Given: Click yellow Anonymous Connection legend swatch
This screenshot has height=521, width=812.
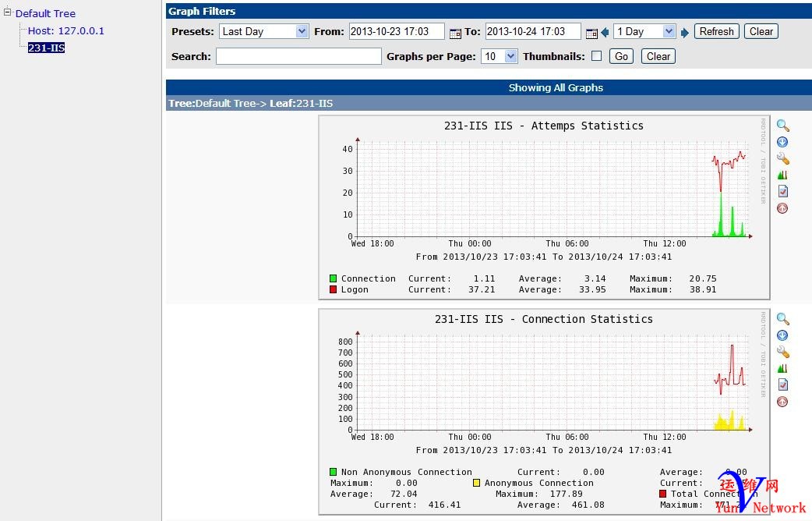Looking at the screenshot, I should click(476, 483).
